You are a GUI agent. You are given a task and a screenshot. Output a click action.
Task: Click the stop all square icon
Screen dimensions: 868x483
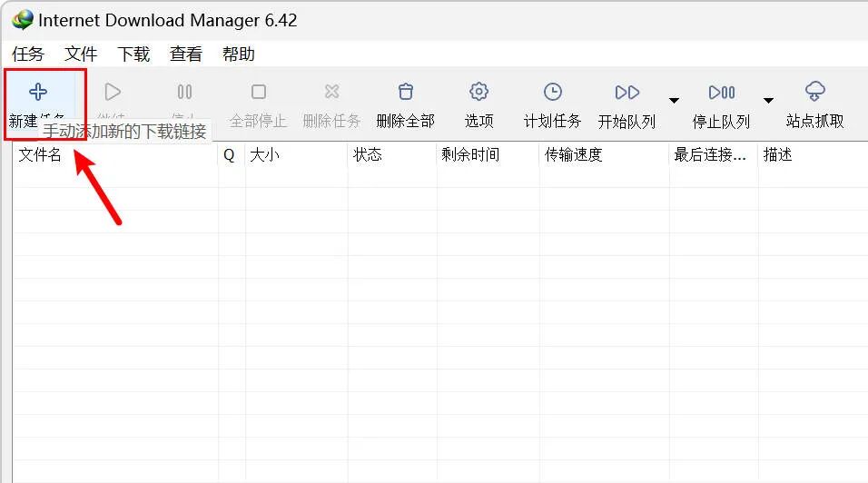(x=259, y=92)
